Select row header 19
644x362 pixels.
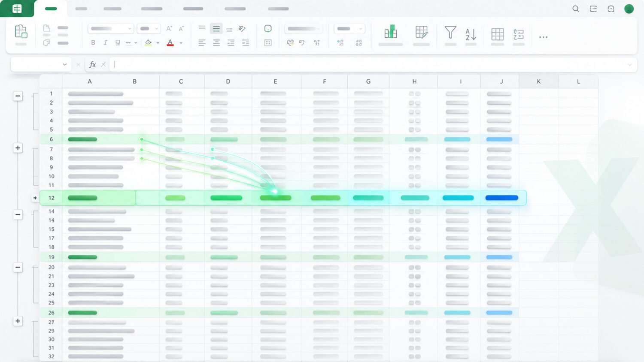51,257
